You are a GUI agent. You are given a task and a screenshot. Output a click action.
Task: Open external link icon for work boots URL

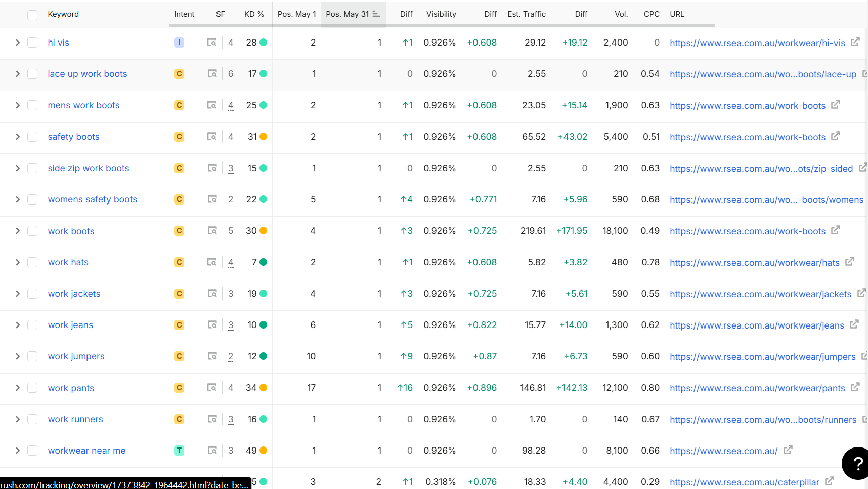(x=836, y=230)
